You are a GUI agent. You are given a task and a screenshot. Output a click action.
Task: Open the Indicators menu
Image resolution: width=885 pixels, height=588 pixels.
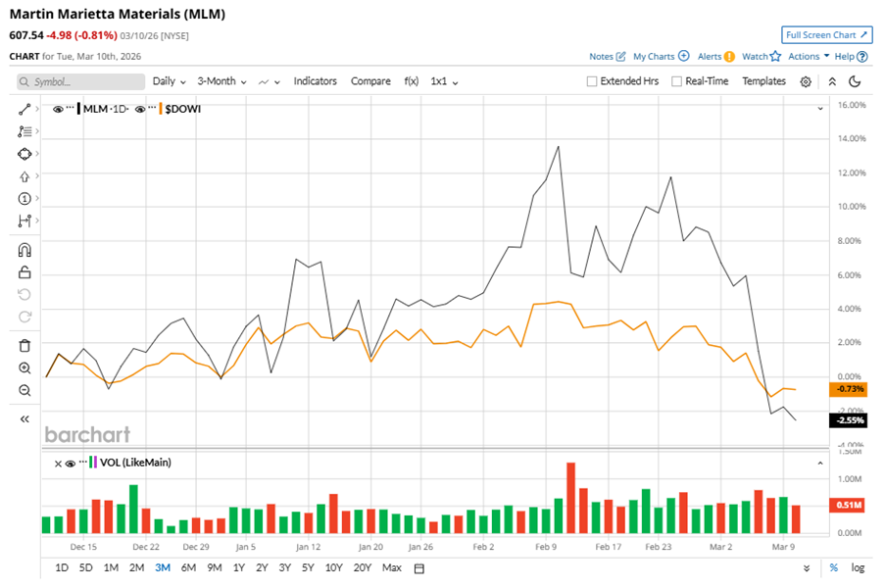pos(315,81)
